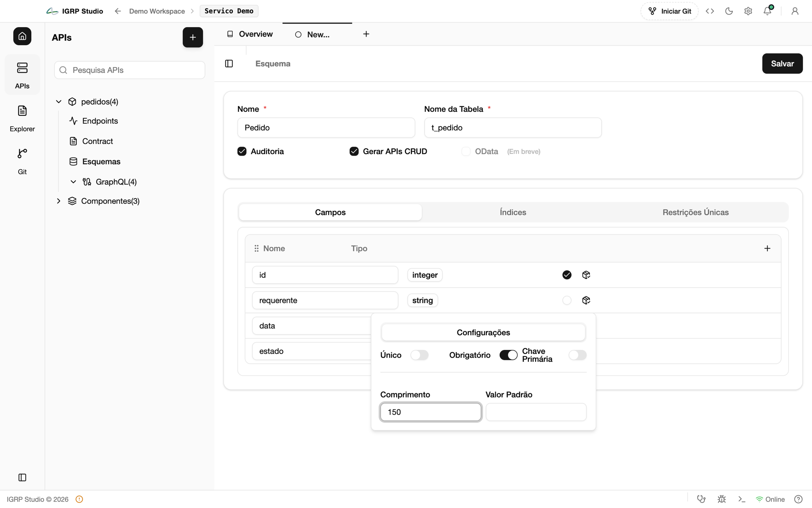Image resolution: width=812 pixels, height=508 pixels.
Task: Click the Salvar button
Action: point(782,63)
